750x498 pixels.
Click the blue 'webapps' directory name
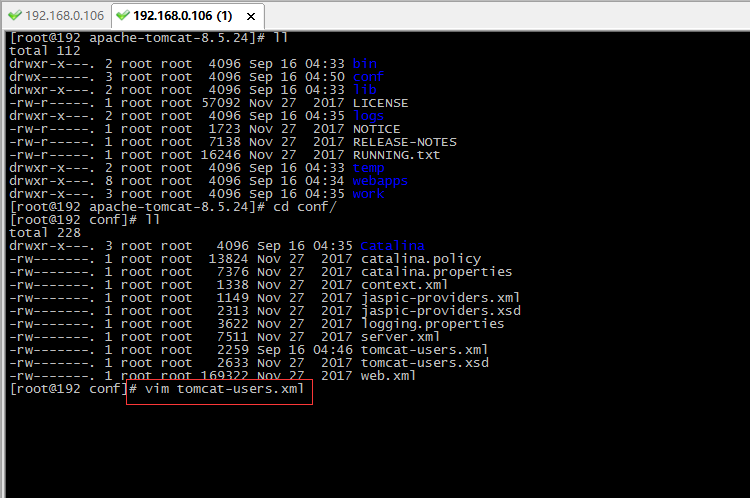(x=380, y=181)
